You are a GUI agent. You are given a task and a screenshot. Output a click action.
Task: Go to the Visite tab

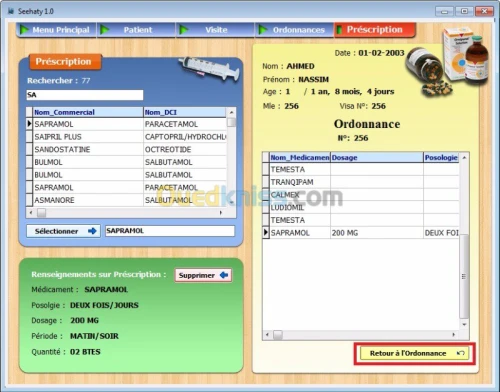[x=215, y=30]
